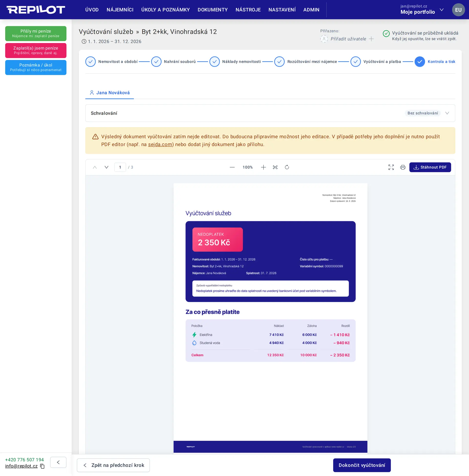Open the NASTAVENÍ menu item

tap(282, 10)
